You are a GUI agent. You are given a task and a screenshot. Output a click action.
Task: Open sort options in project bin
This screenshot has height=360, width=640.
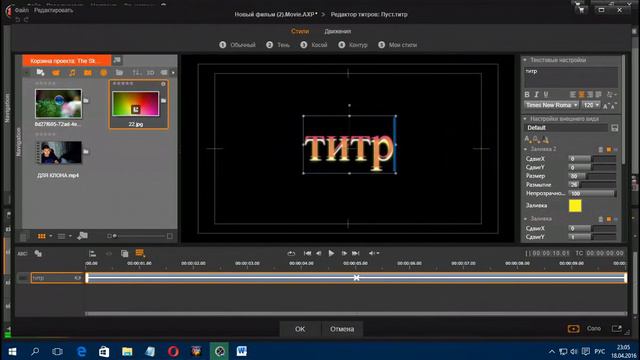137,73
